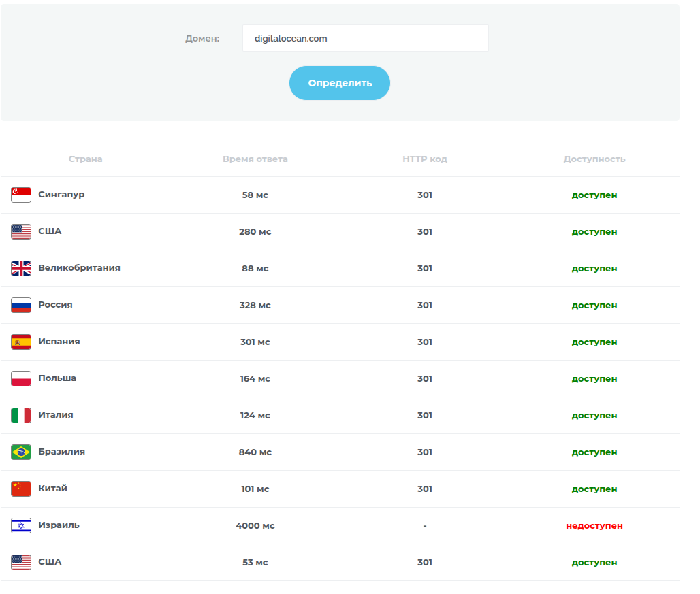This screenshot has height=594, width=700.
Task: Click the 164 мс response time
Action: click(255, 378)
